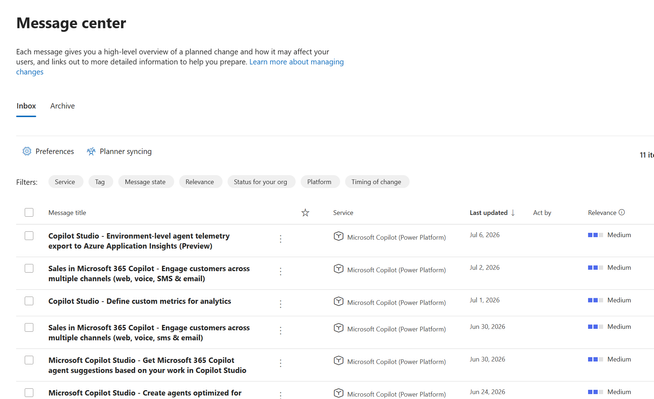Open the Message state filter

146,182
